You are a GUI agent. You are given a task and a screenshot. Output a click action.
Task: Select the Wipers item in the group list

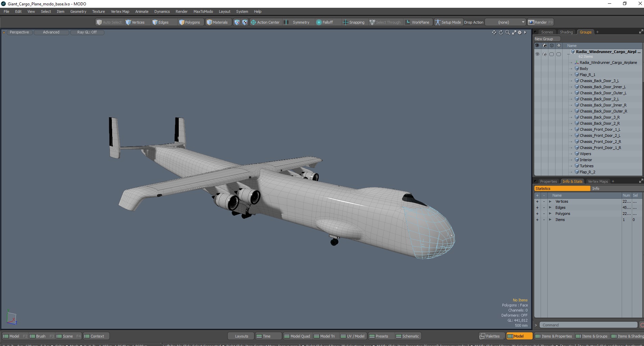tap(585, 154)
